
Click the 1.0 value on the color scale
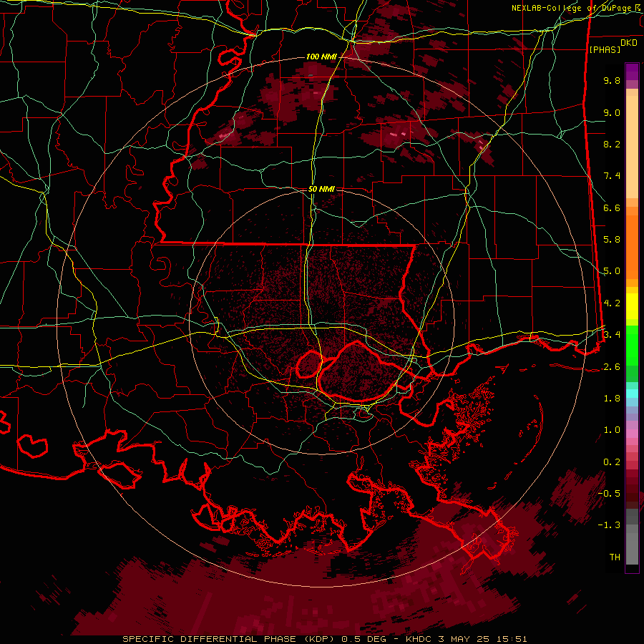(612, 430)
